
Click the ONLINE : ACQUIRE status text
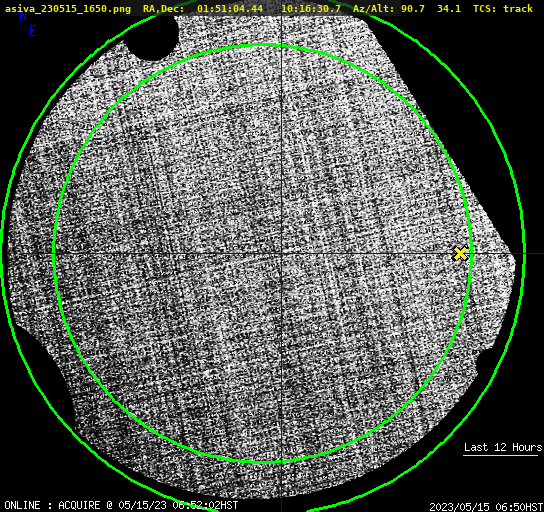52,505
